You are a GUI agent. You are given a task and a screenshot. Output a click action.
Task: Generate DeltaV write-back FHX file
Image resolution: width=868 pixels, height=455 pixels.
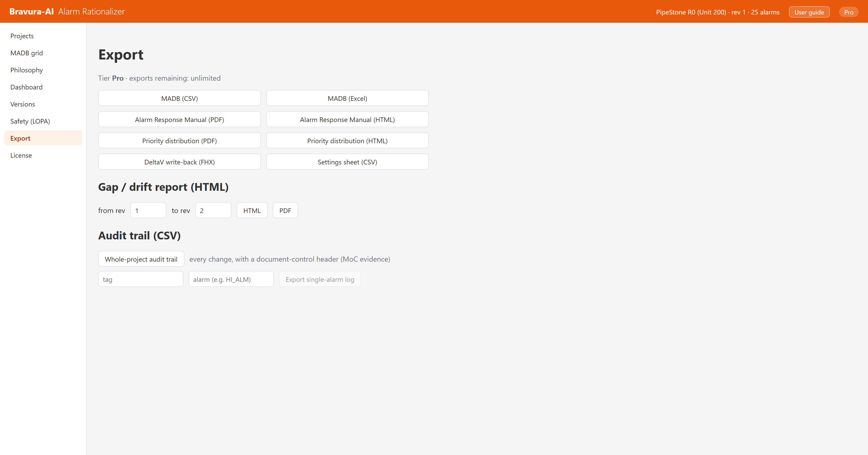(179, 162)
